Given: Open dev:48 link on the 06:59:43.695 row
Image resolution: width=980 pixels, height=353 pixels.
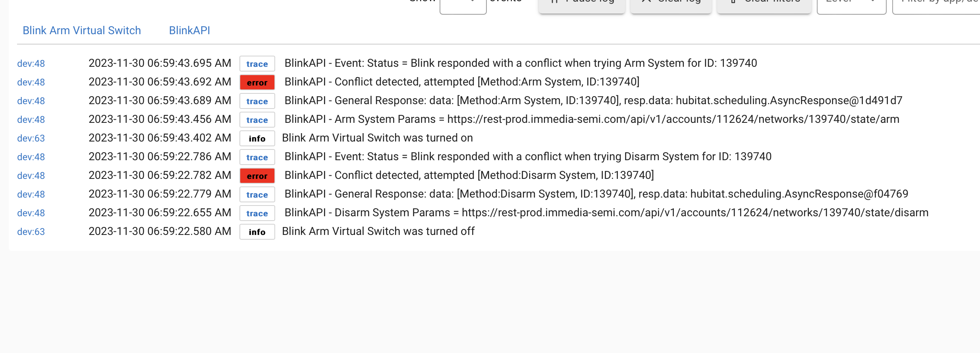Looking at the screenshot, I should 31,64.
